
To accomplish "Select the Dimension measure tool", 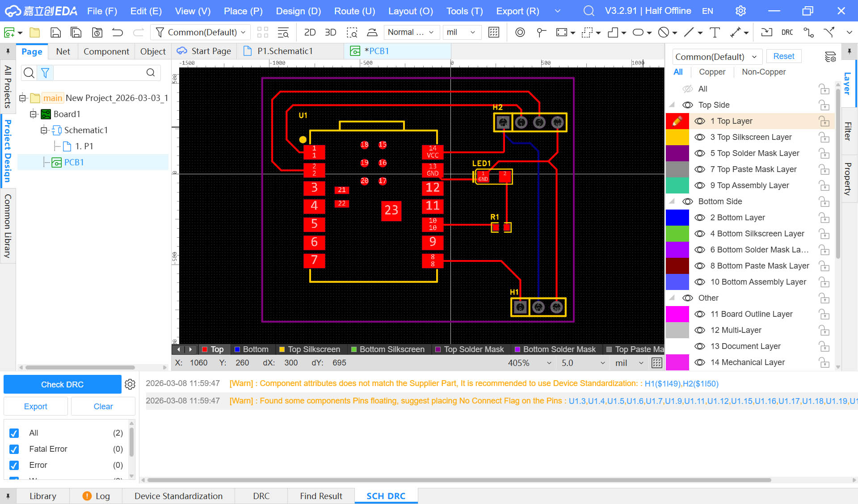I will pyautogui.click(x=735, y=32).
